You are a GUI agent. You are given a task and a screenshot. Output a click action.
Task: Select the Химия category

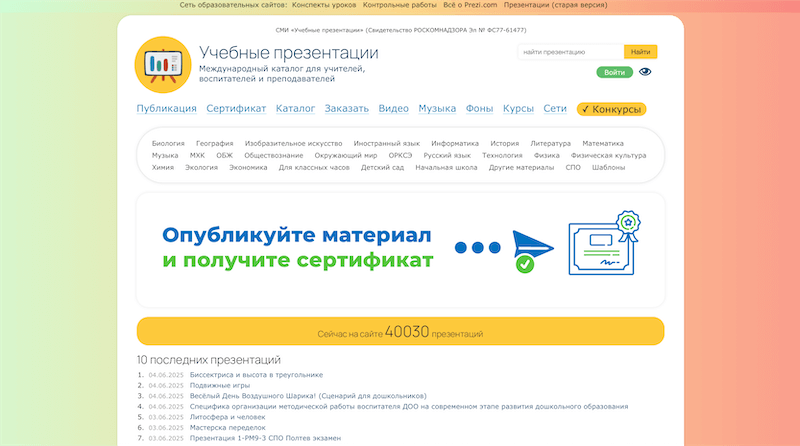tap(163, 167)
